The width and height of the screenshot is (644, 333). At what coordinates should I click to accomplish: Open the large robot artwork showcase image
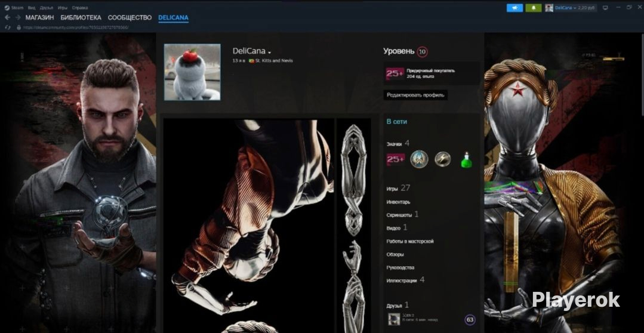tap(249, 226)
